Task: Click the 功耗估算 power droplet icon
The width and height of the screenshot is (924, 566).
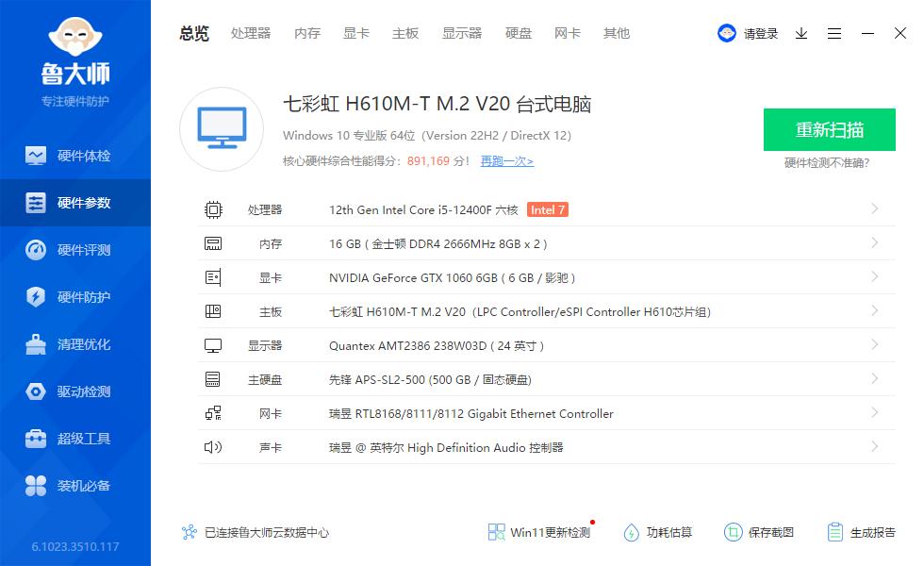Action: (631, 532)
